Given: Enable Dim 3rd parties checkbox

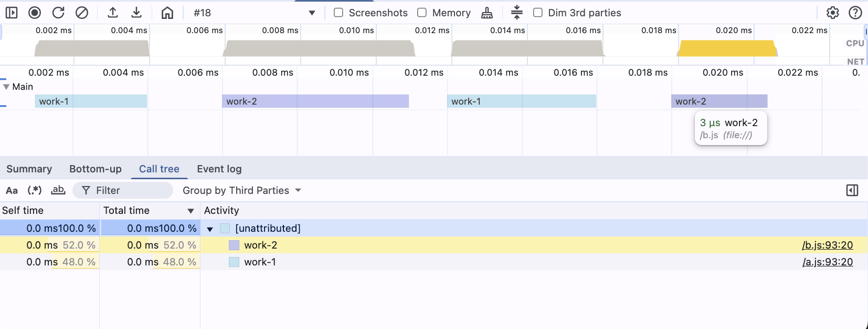Looking at the screenshot, I should point(538,13).
